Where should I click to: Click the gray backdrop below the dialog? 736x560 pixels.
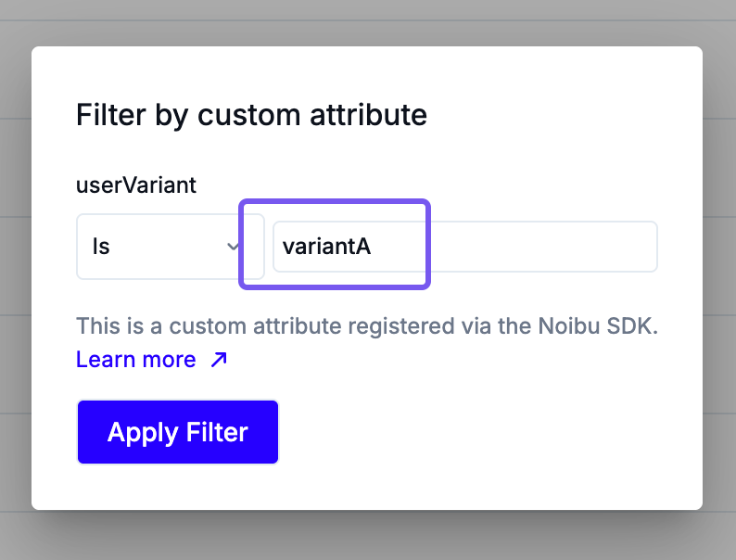pyautogui.click(x=368, y=535)
